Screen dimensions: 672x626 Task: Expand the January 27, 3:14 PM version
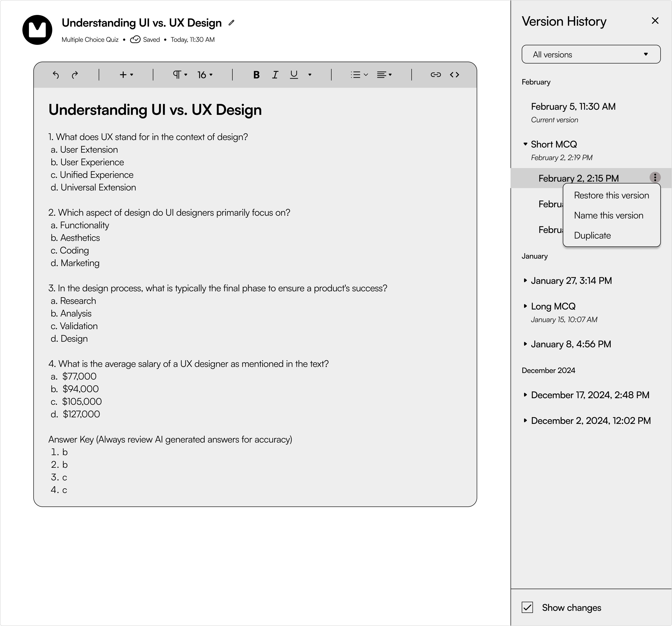tap(525, 280)
